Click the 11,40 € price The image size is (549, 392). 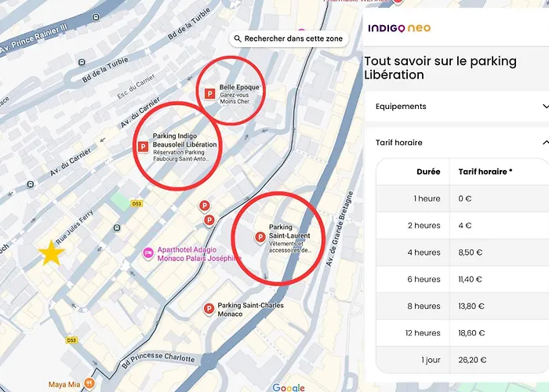(x=470, y=279)
